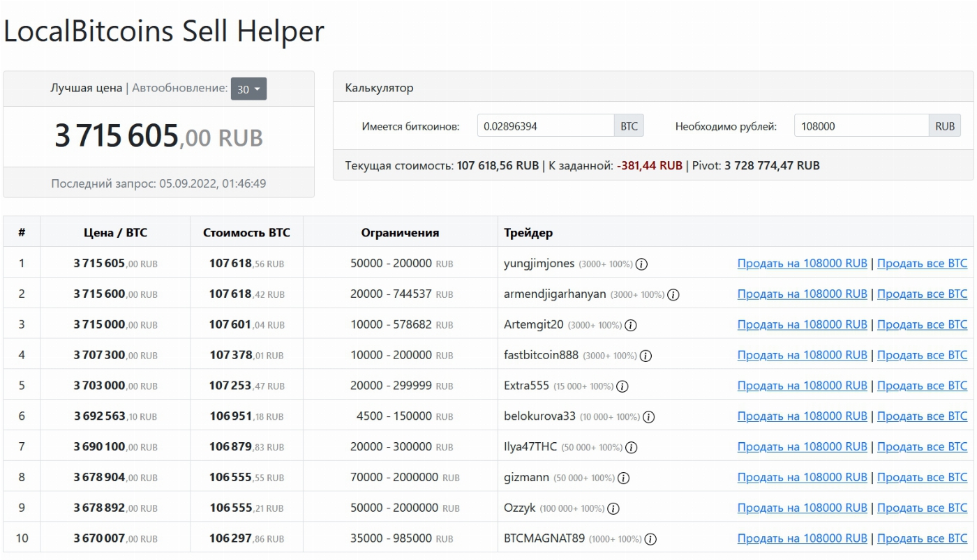Sell all BTC to Artemgit20

923,324
